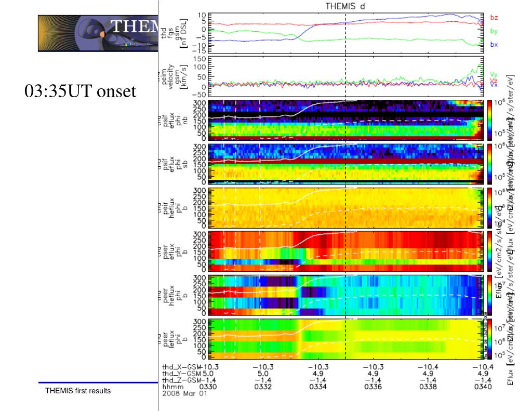Click the psif eflux phi nb spectrogram
Viewport: 532px width, 411px height.
[x=345, y=120]
